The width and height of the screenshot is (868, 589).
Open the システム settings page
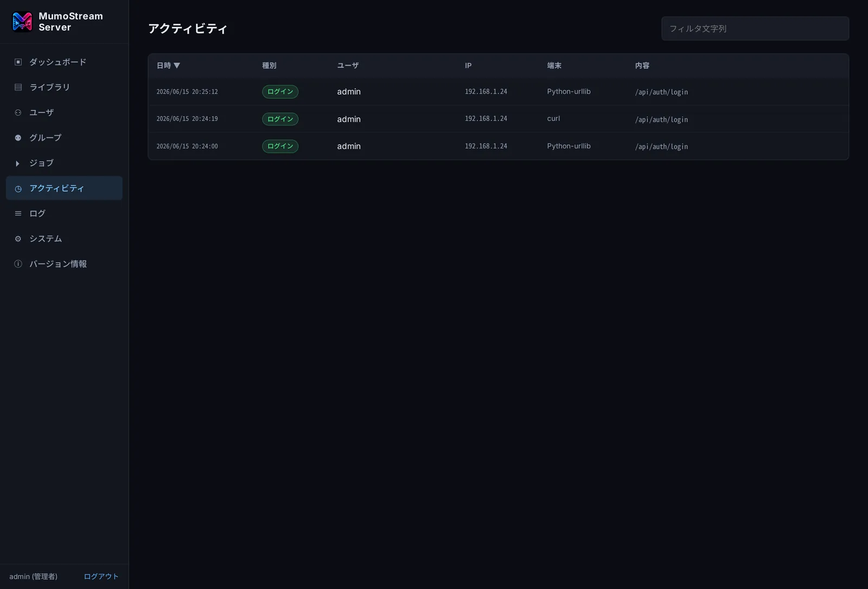point(64,239)
